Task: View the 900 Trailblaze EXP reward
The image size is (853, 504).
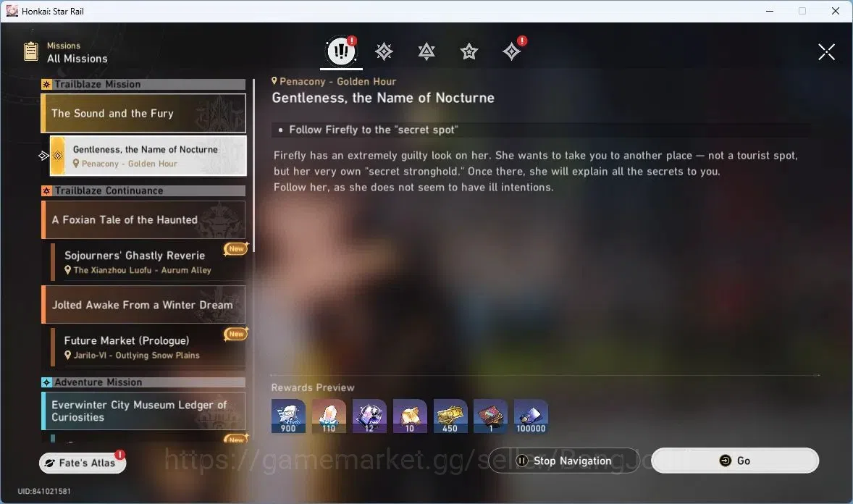Action: [x=288, y=416]
